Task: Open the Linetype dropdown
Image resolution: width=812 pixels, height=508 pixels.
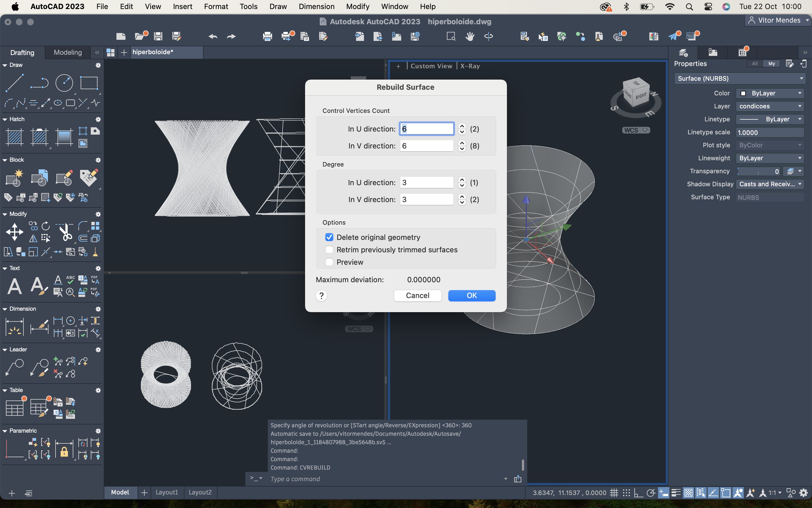Action: point(770,119)
